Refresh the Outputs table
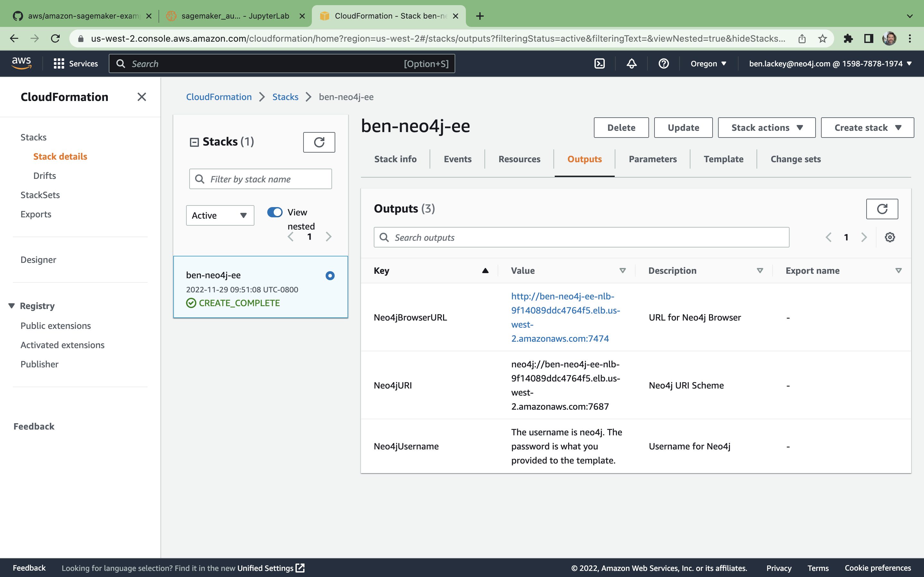 pos(882,209)
